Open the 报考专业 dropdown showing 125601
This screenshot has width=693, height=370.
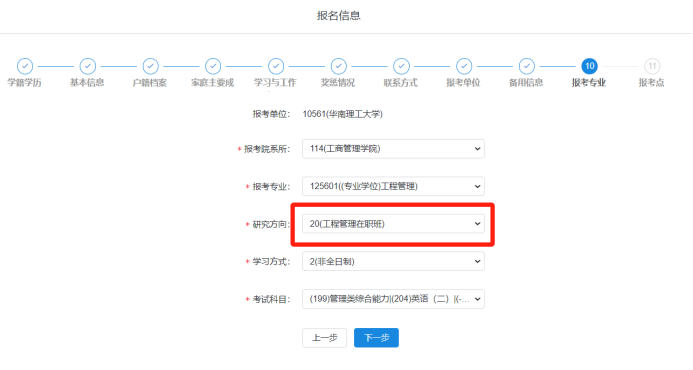pos(393,187)
